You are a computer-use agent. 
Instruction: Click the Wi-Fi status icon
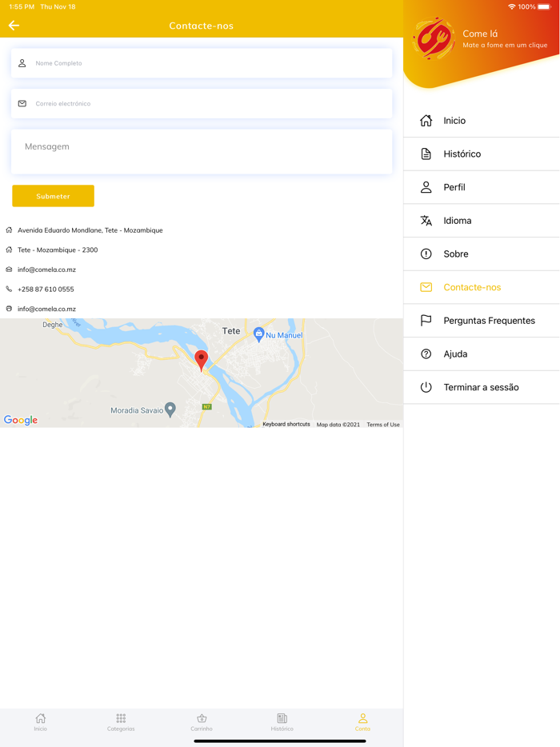click(x=512, y=6)
